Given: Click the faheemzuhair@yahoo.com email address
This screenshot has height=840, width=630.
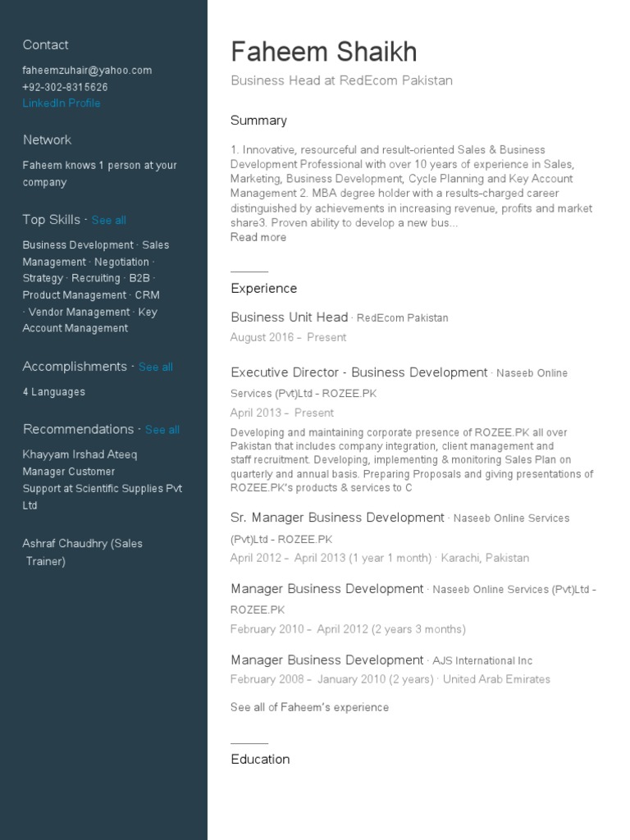Looking at the screenshot, I should tap(87, 71).
